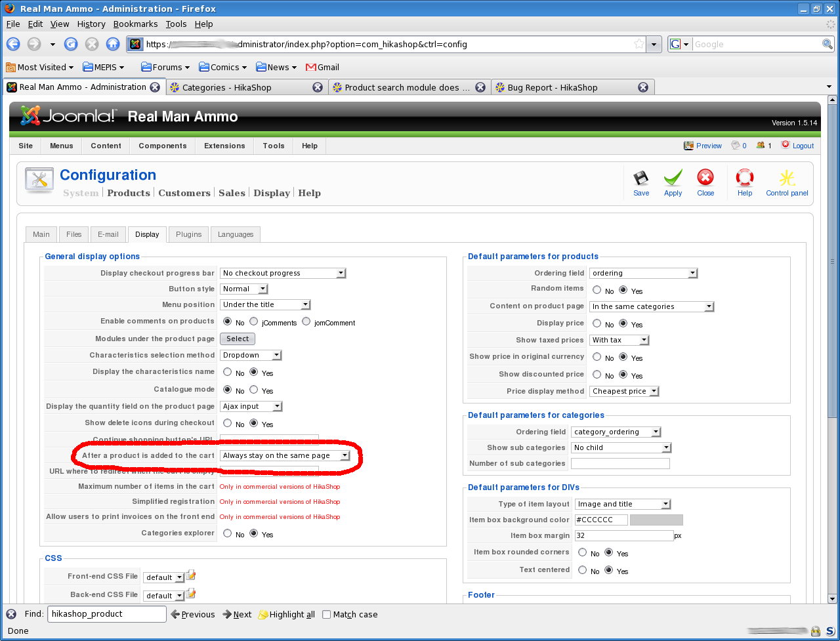Open the Display checkout progress bar dropdown

[283, 273]
